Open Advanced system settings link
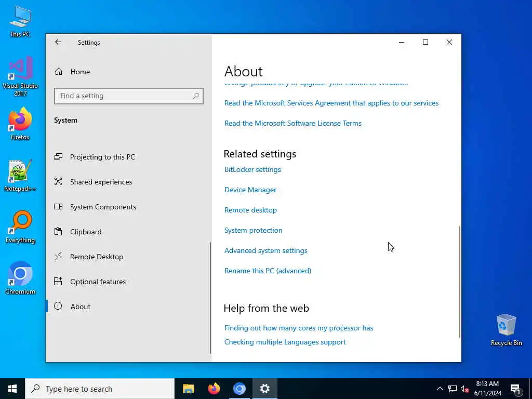This screenshot has width=532, height=399. pyautogui.click(x=265, y=250)
